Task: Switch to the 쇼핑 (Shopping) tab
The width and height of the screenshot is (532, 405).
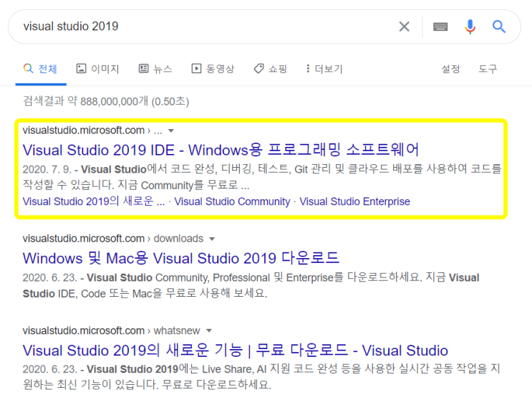Action: (x=271, y=69)
